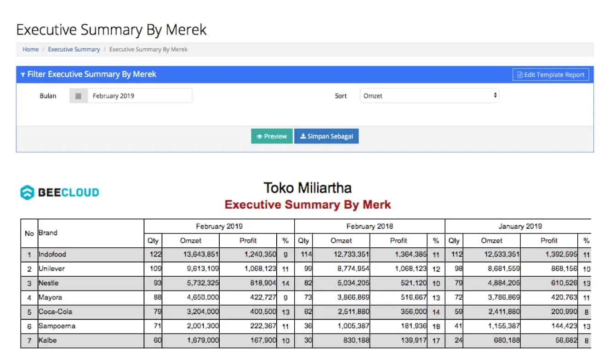The height and width of the screenshot is (364, 604).
Task: Click the red Executive Summary By Merk heading
Action: click(308, 205)
